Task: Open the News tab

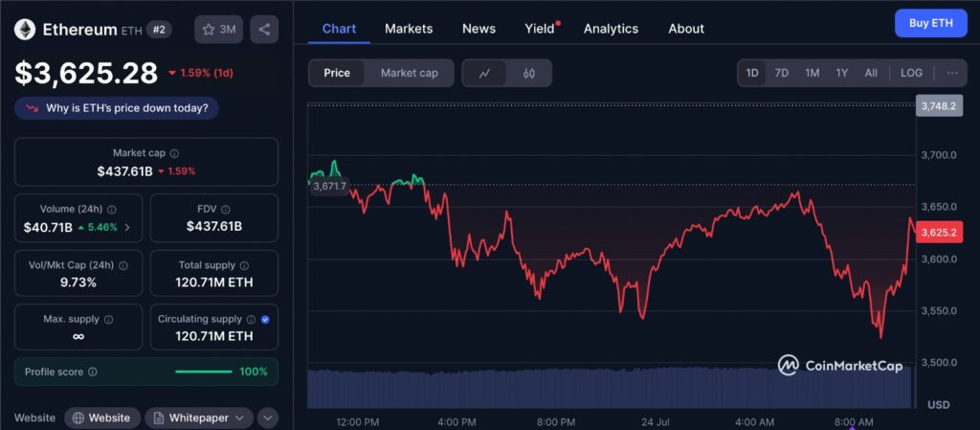Action: pyautogui.click(x=479, y=29)
